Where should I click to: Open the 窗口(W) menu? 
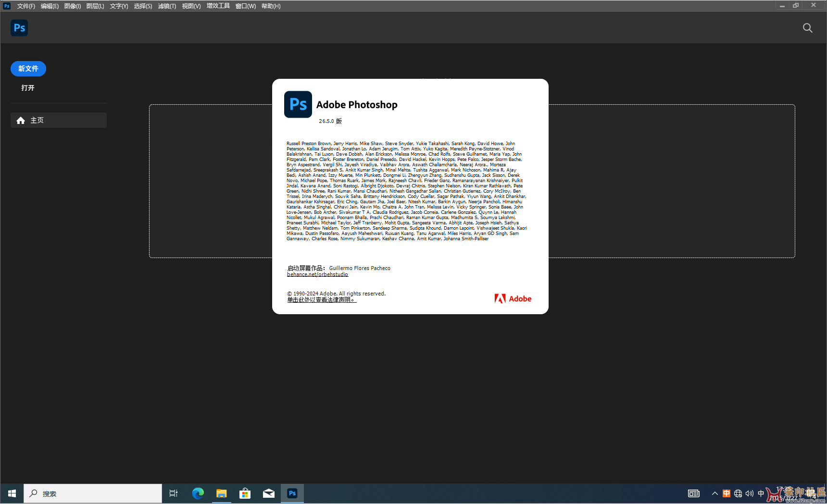click(x=246, y=6)
